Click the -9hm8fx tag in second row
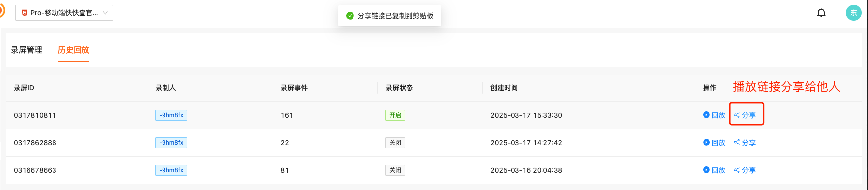This screenshot has width=868, height=190. point(171,143)
